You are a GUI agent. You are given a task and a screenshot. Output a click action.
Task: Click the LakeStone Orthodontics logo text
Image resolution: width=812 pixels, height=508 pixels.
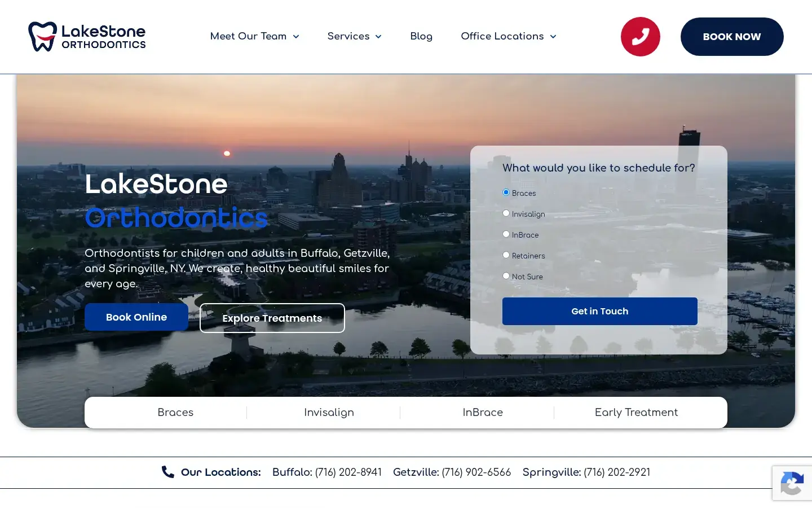pyautogui.click(x=103, y=37)
